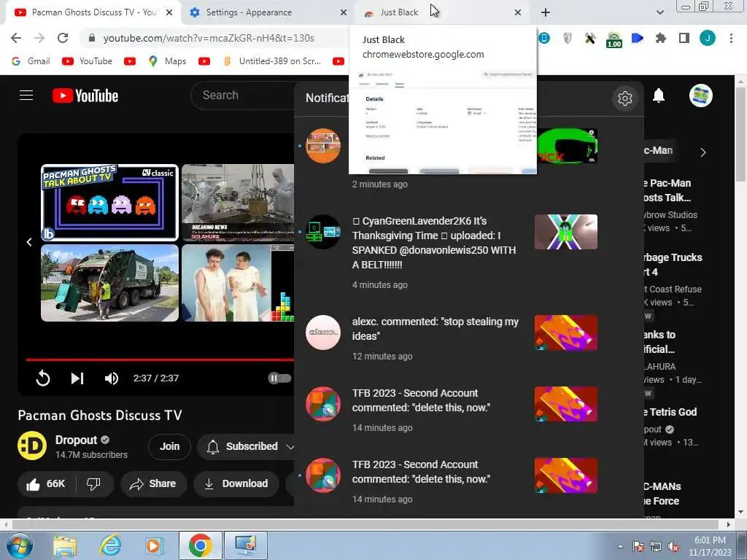
Task: Skip to next video
Action: click(x=77, y=378)
